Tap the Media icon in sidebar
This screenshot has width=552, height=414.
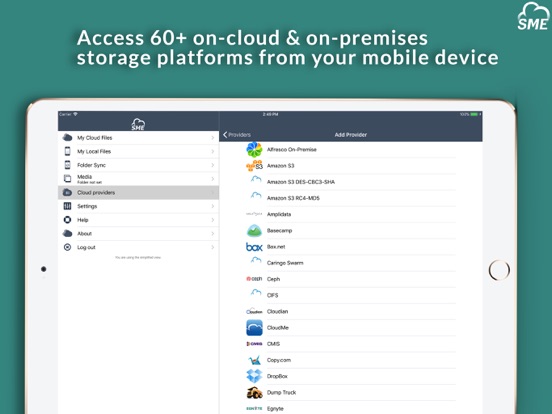coord(67,178)
